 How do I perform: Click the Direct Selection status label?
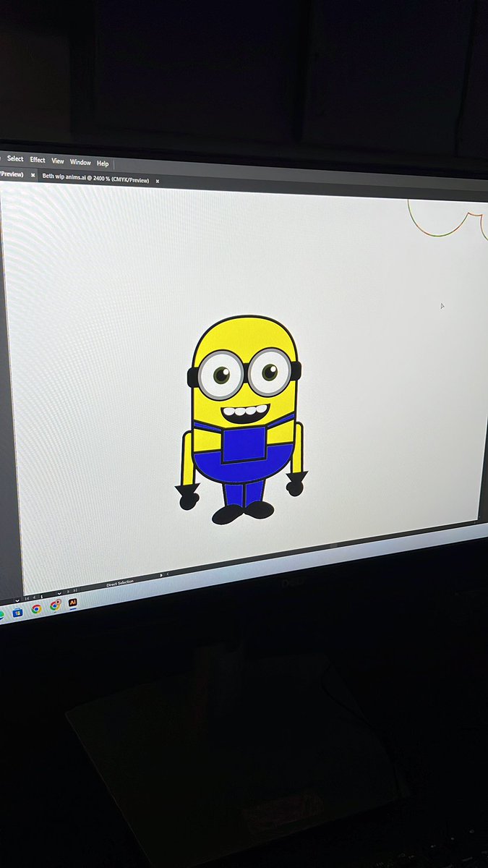coord(120,583)
